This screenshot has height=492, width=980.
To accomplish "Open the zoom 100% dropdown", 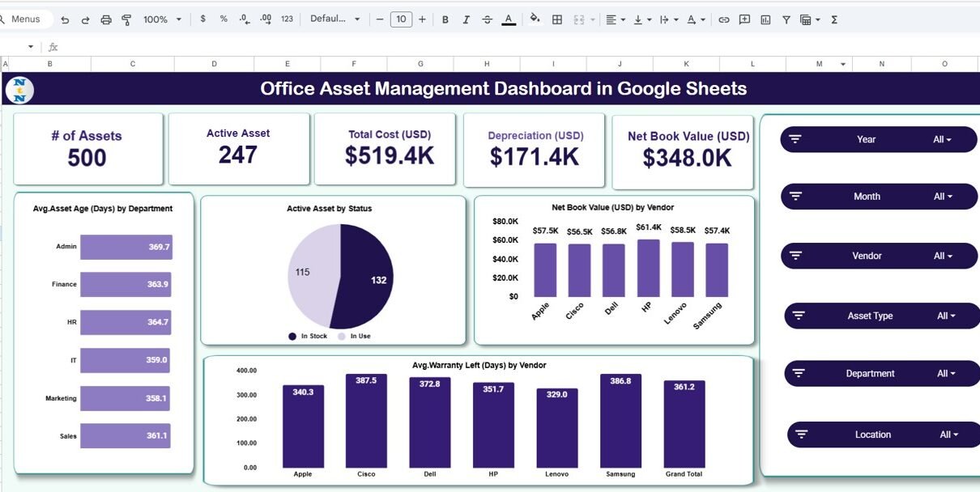I will coord(162,19).
